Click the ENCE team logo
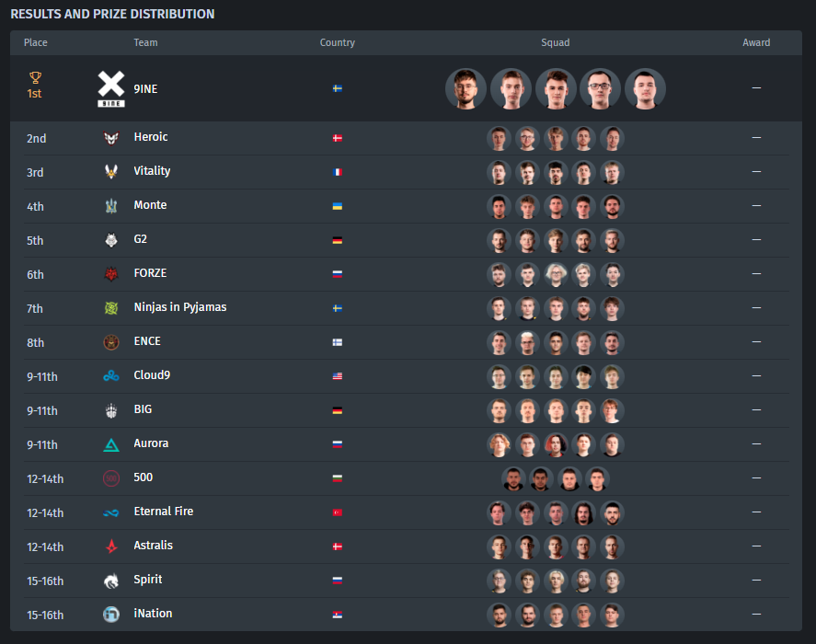Viewport: 816px width, 644px height. tap(111, 342)
